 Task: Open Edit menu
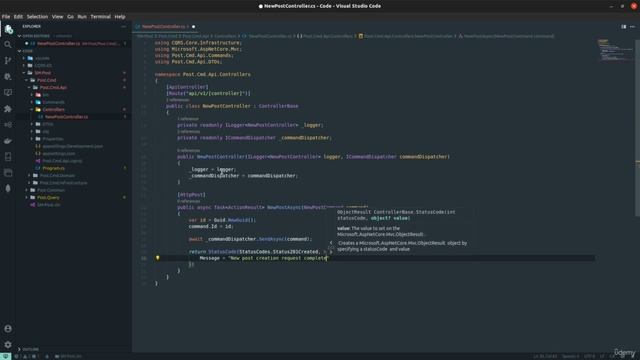(18, 17)
